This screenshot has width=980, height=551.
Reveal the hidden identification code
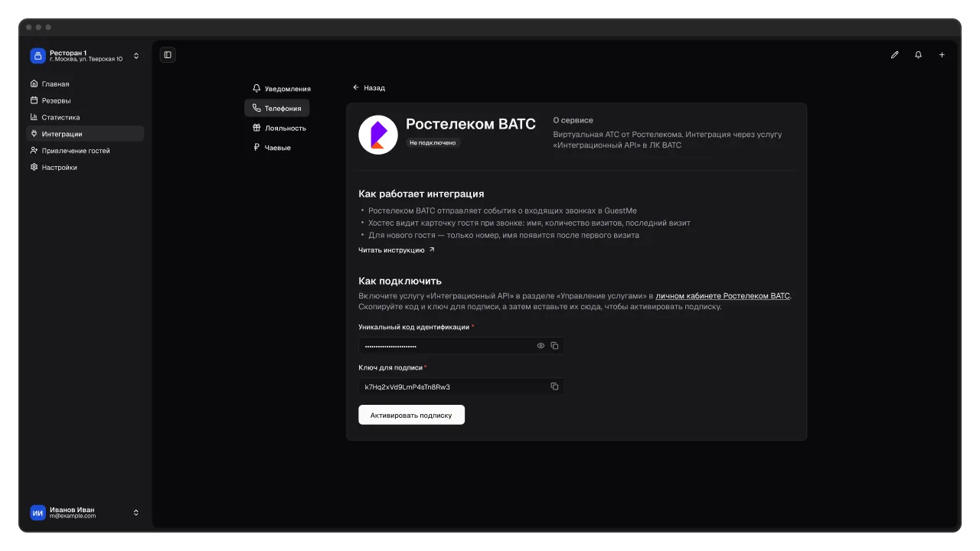point(541,346)
